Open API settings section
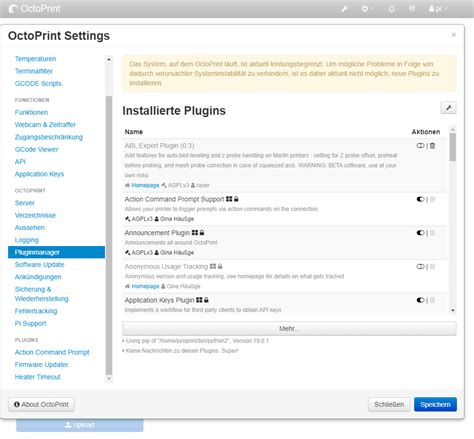474x439 pixels. point(20,162)
